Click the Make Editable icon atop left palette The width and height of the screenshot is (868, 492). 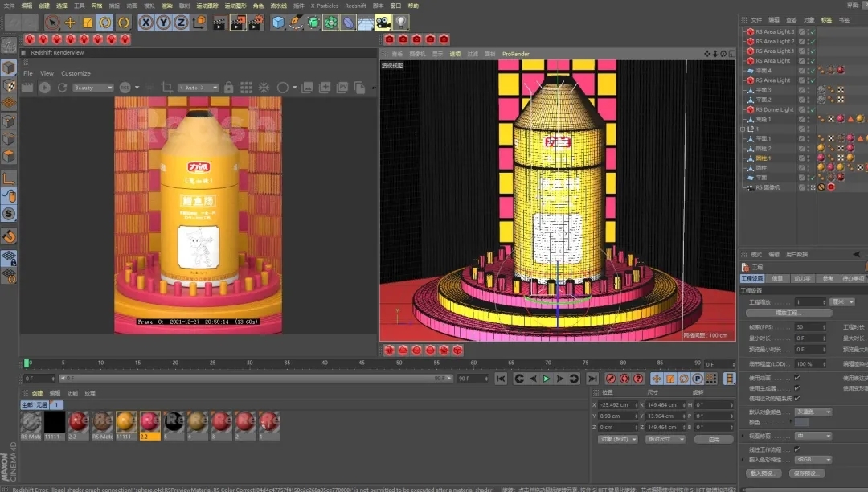pyautogui.click(x=8, y=45)
